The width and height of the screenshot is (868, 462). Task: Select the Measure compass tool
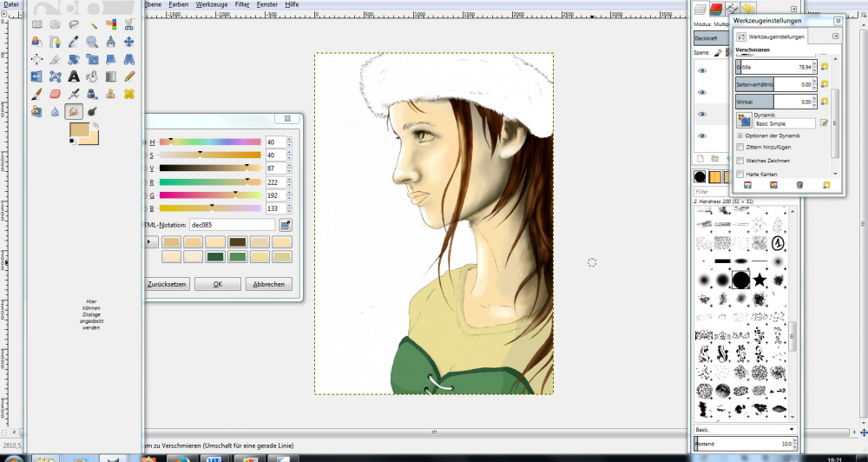tap(111, 42)
